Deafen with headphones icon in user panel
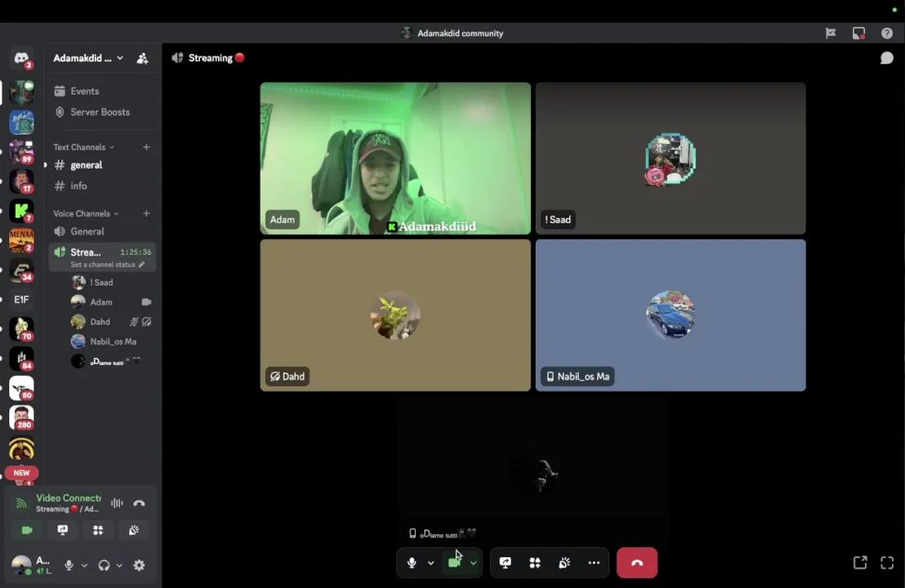This screenshot has width=905, height=588. pyautogui.click(x=104, y=565)
